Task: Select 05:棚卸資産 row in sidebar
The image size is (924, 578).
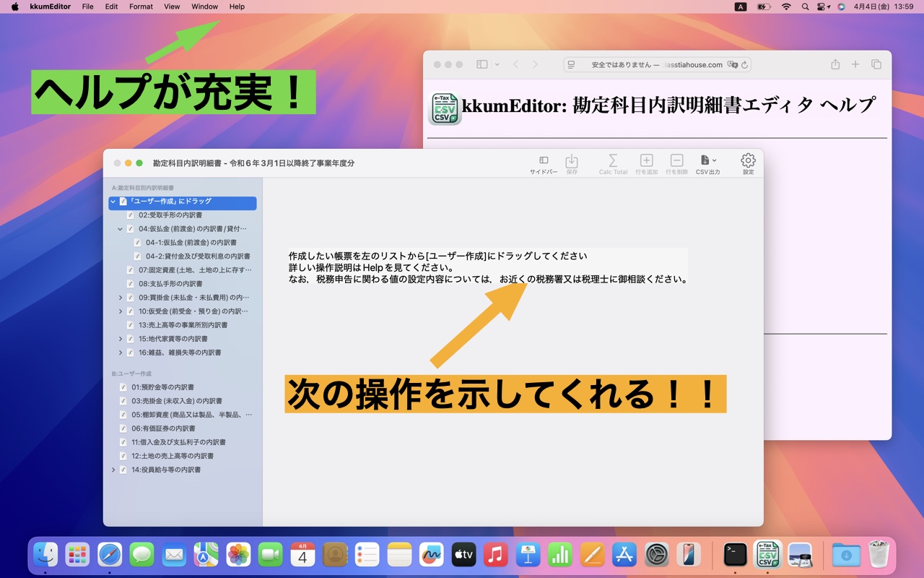Action: pos(183,415)
